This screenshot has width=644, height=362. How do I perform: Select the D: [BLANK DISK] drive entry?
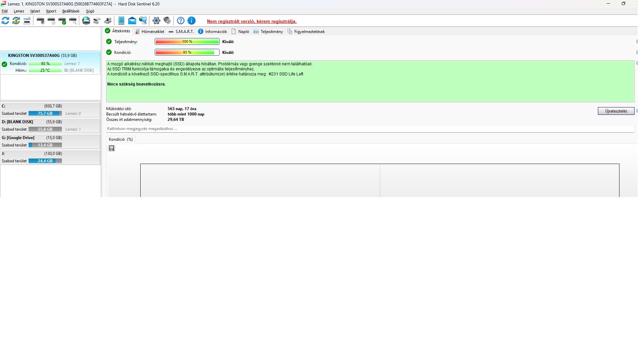pyautogui.click(x=51, y=126)
